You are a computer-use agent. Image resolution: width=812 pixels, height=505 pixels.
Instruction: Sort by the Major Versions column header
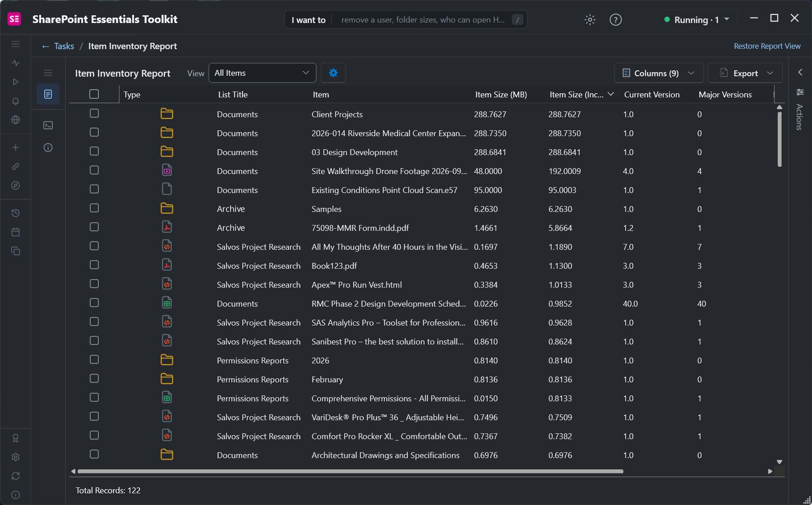tap(725, 95)
